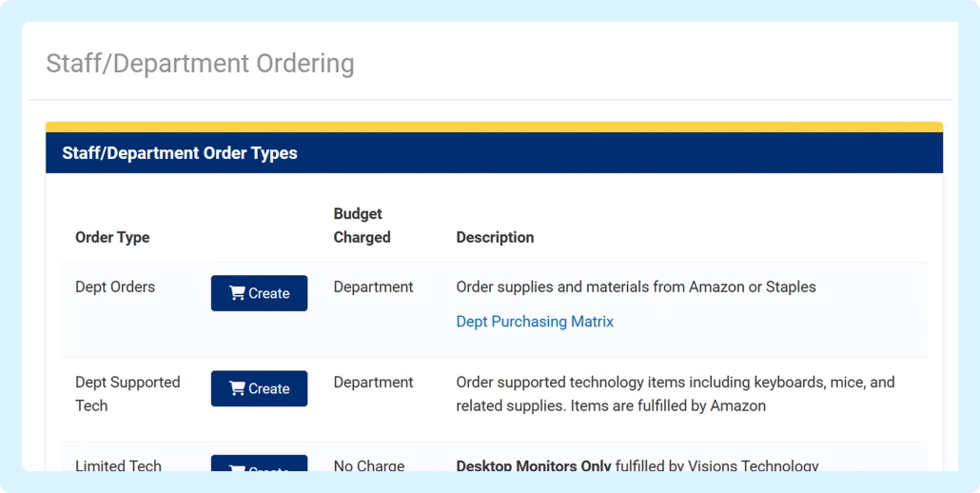Select the Limited Tech row label

coord(118,465)
